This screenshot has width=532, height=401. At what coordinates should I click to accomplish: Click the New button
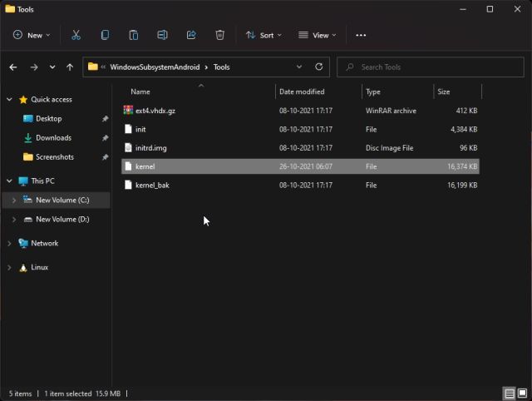pyautogui.click(x=32, y=35)
